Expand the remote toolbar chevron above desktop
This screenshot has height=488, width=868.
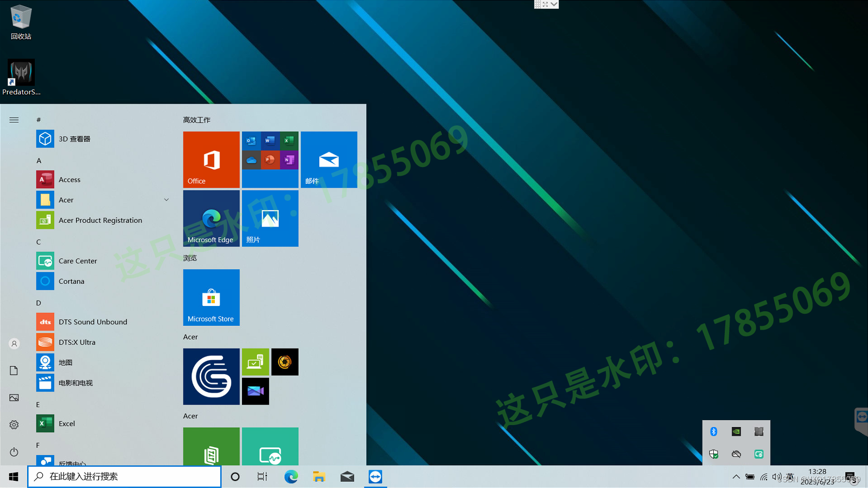pos(554,4)
